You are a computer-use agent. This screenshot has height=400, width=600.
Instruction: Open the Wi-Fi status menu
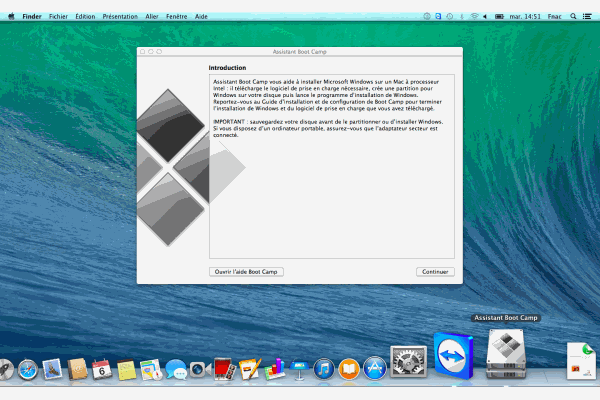click(474, 16)
